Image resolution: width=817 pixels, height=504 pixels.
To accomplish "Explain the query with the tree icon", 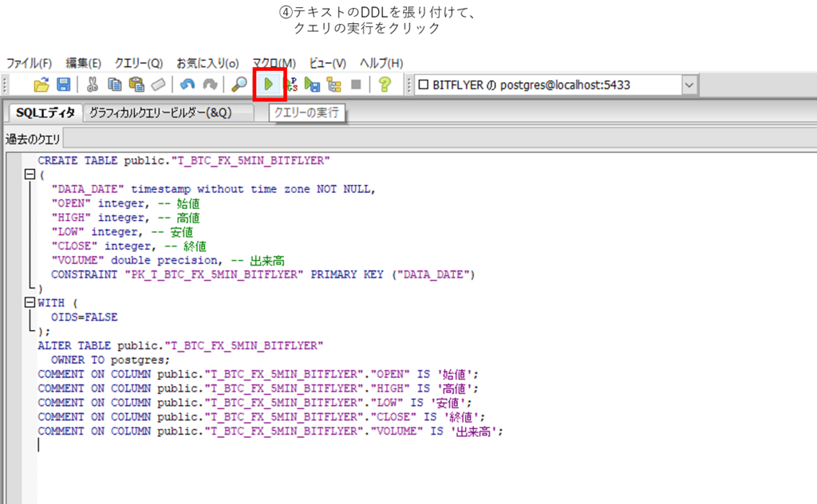I will pos(334,85).
